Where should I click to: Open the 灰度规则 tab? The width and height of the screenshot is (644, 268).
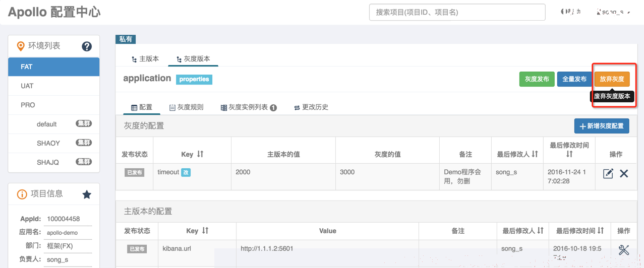pos(186,107)
